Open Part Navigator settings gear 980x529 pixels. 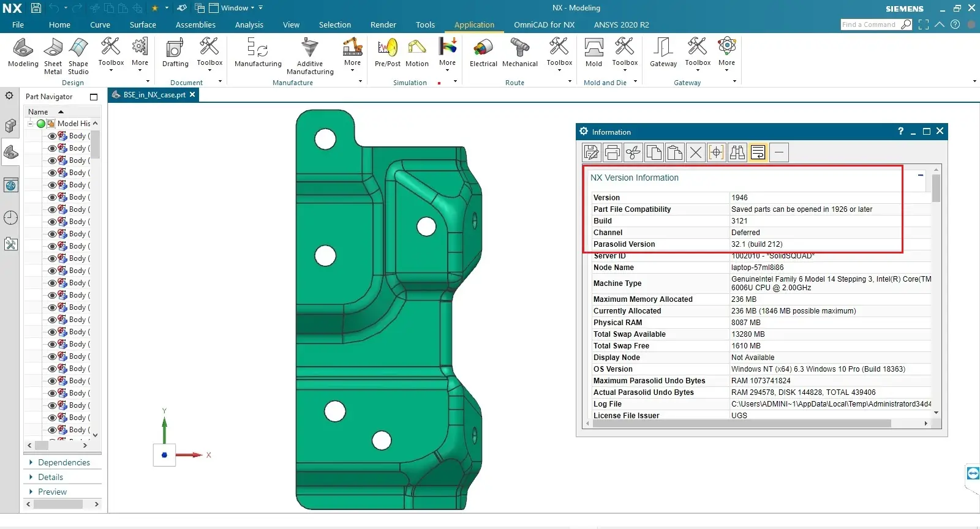coord(9,96)
